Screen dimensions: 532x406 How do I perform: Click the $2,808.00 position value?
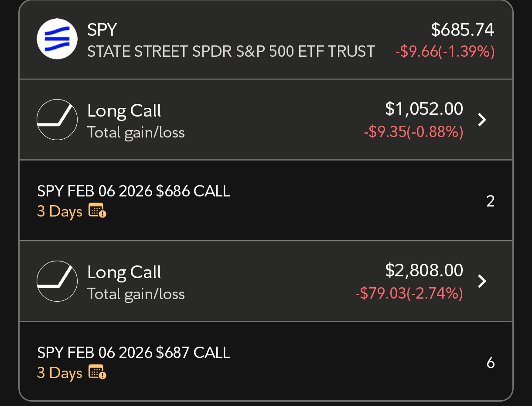tap(424, 270)
